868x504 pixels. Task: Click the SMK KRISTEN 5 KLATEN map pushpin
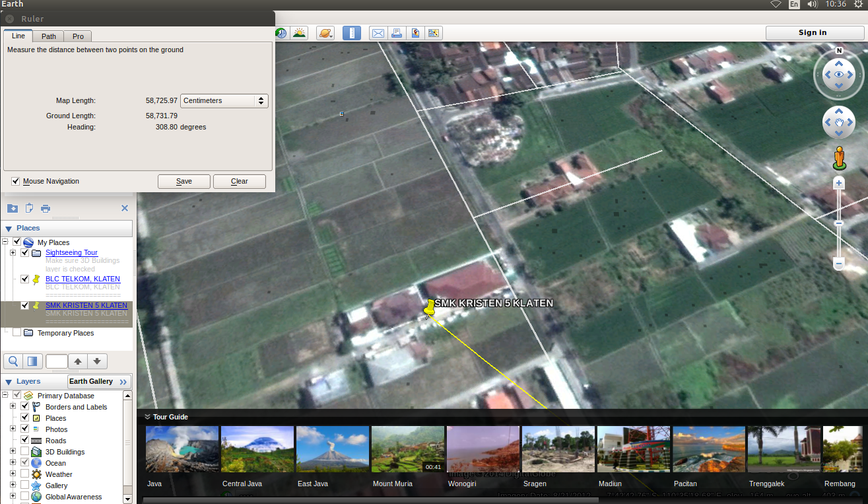(430, 308)
